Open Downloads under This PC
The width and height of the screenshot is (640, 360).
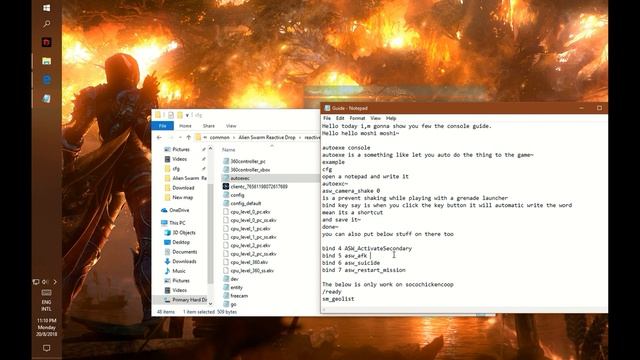coord(184,261)
